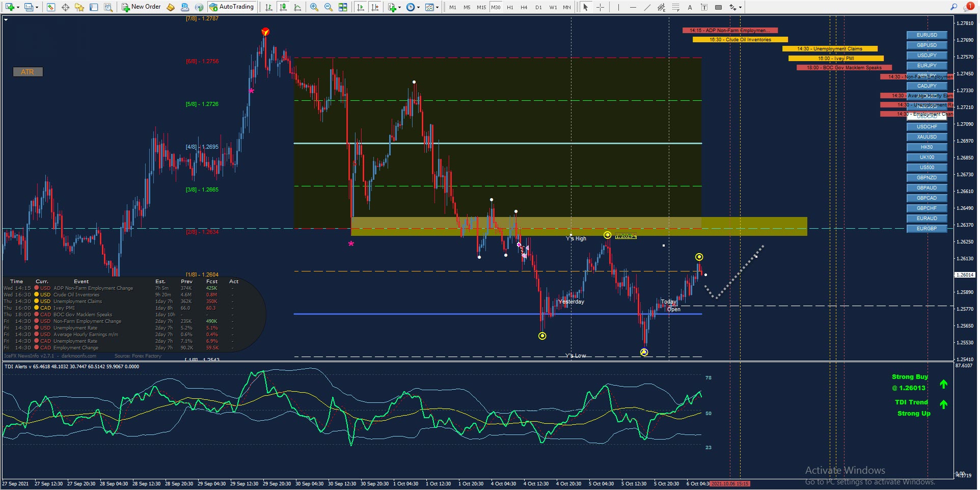This screenshot has height=490, width=980.
Task: Open the Data Window crosshair icon
Action: coord(65,7)
